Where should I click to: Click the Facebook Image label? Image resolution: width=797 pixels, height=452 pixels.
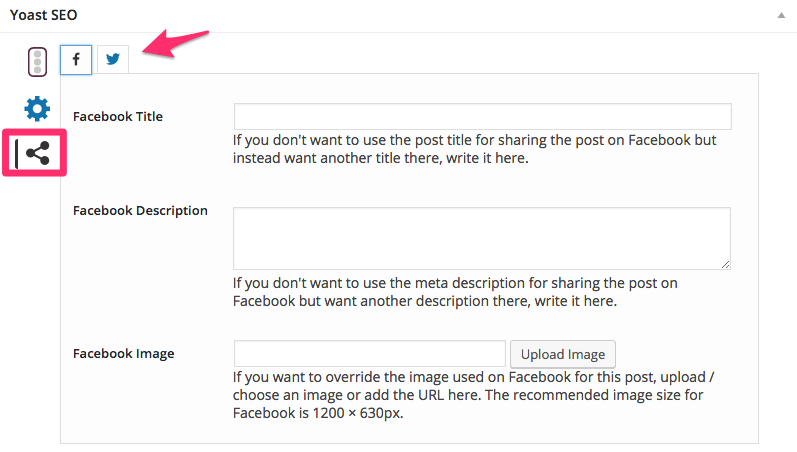(124, 353)
